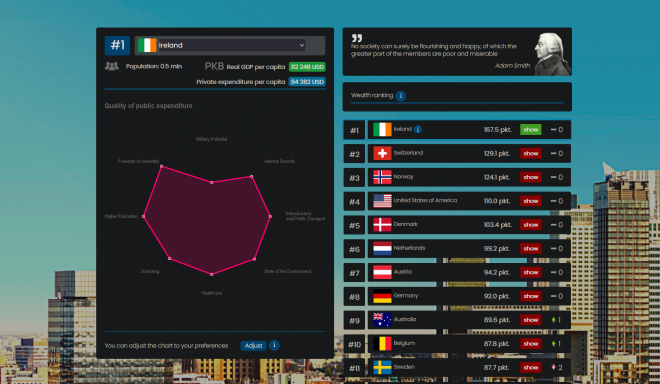Click the info icon next to Adjust button
Image resolution: width=660 pixels, height=384 pixels.
(274, 345)
